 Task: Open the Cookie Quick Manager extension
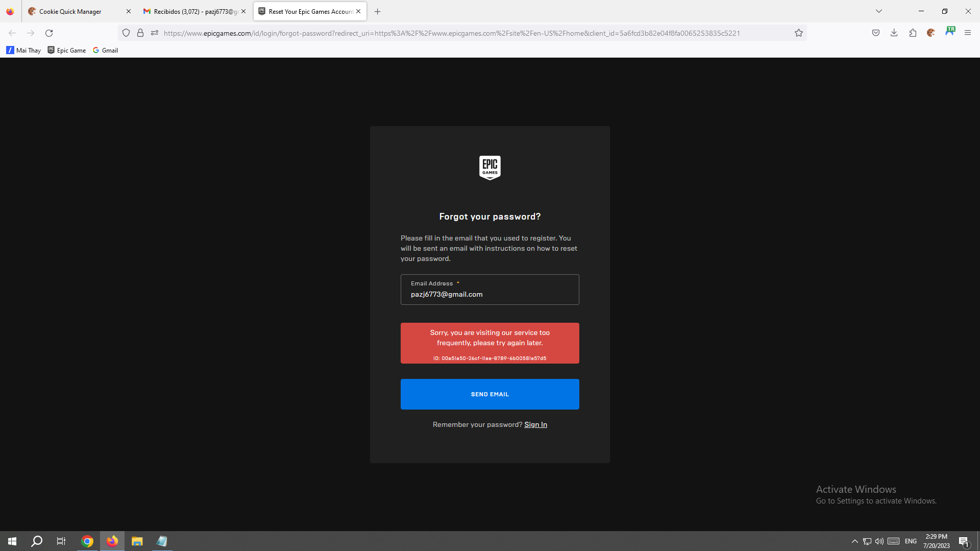tap(931, 33)
